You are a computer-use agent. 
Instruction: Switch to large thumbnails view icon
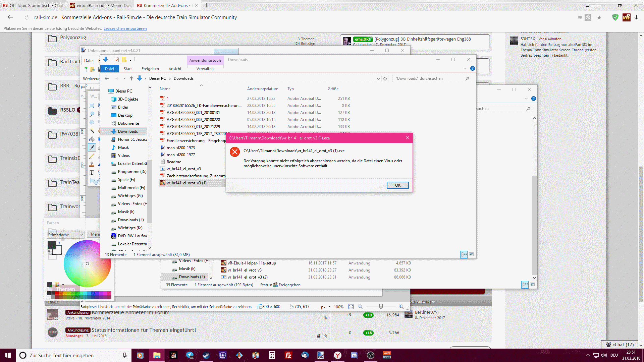click(471, 255)
